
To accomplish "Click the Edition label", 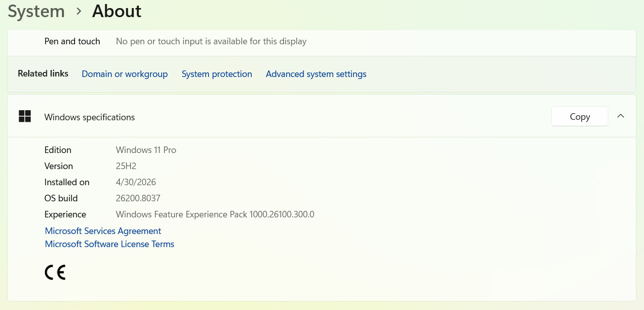I will (58, 150).
